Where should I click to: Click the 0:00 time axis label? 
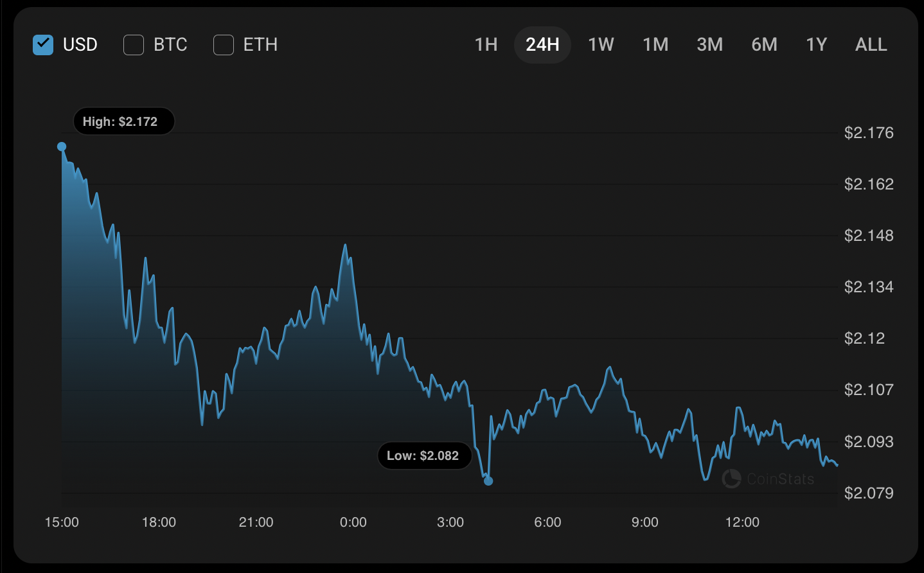click(353, 522)
